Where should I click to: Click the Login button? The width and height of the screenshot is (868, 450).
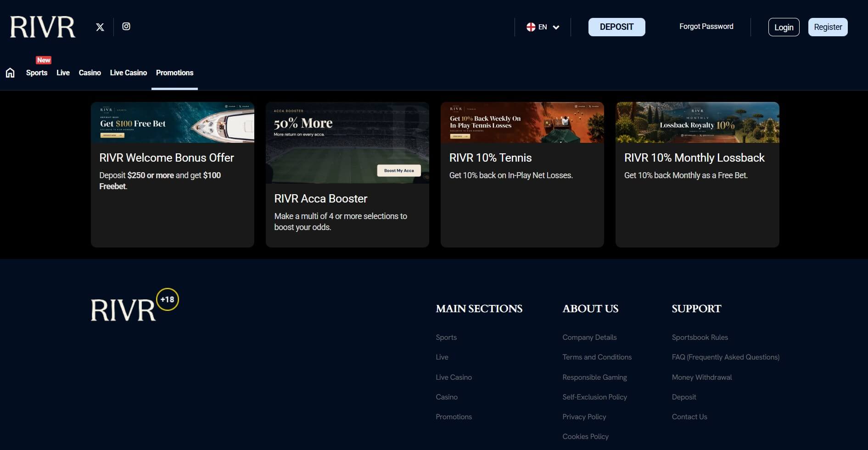(x=784, y=27)
